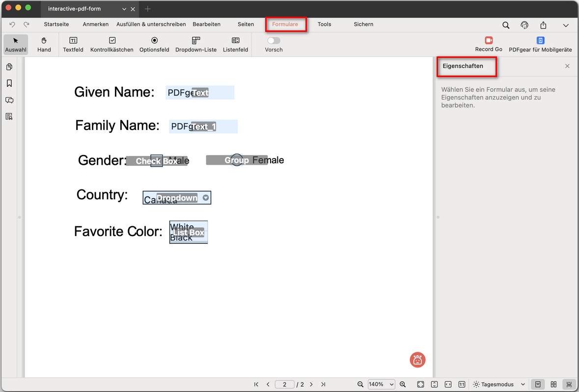Select the Female radio button
This screenshot has width=579, height=392.
(x=237, y=160)
